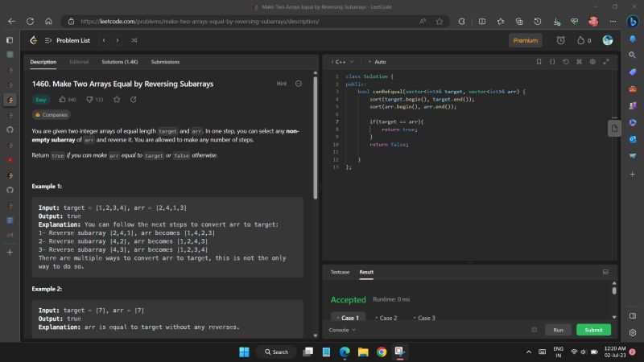
Task: Expand code editor to fullscreen
Action: [x=606, y=62]
